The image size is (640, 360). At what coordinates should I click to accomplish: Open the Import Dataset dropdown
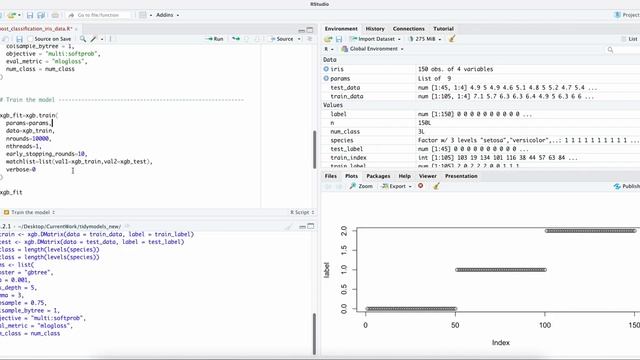pos(375,39)
